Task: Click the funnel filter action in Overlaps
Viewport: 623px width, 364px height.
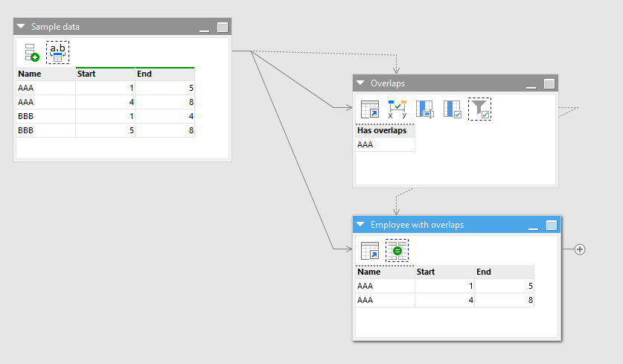Action: coord(479,109)
